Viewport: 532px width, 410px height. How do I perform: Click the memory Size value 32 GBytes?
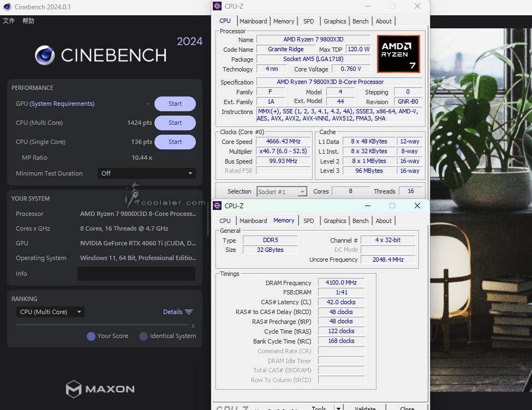pos(271,250)
